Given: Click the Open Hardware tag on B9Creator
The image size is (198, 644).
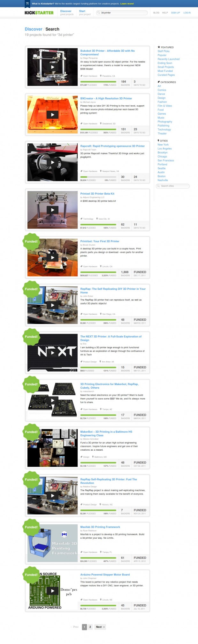Looking at the screenshot, I should pos(89,124).
